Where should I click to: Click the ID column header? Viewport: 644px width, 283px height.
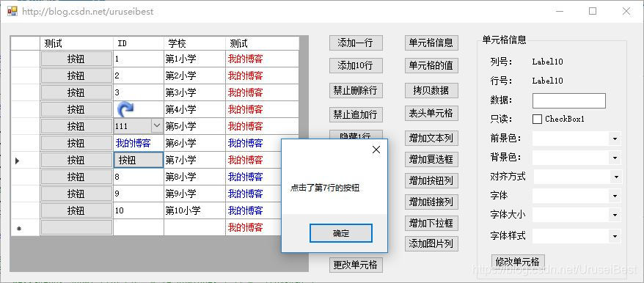click(139, 43)
